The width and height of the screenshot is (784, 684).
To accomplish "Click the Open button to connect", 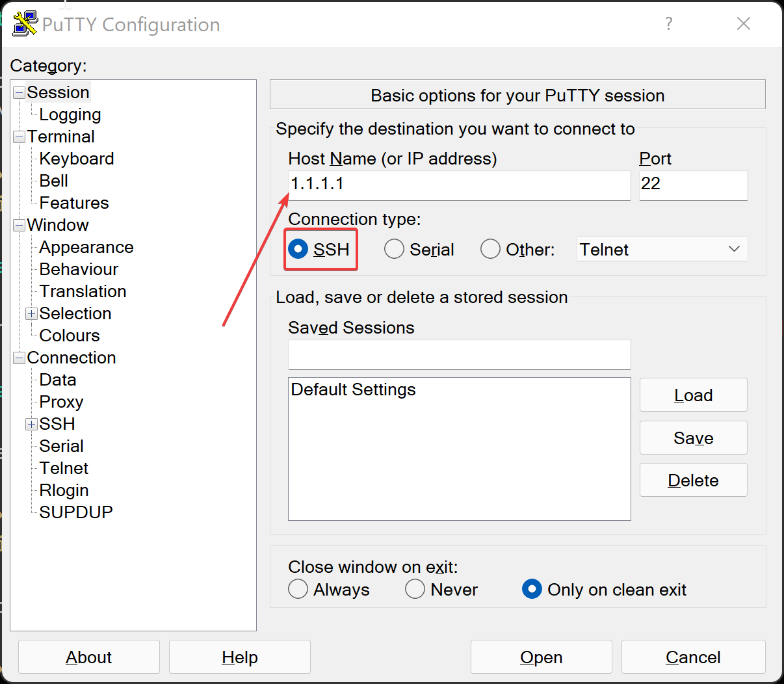I will click(x=541, y=657).
